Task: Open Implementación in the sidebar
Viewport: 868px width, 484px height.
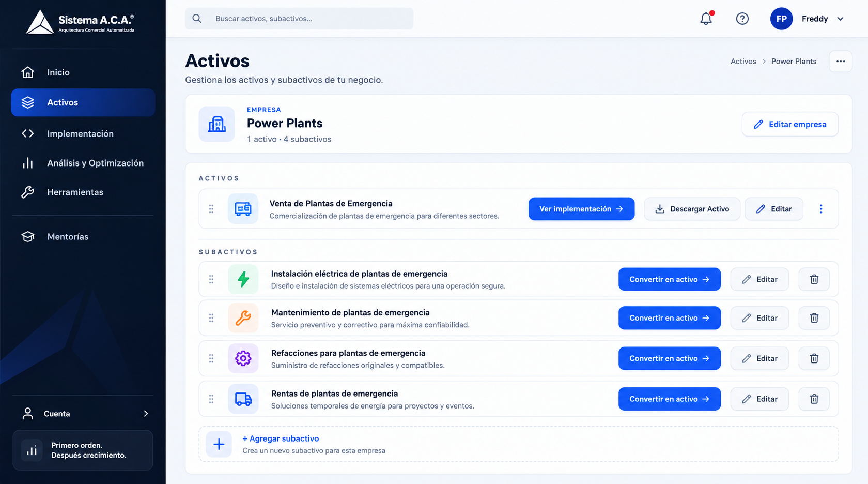Action: coord(83,133)
